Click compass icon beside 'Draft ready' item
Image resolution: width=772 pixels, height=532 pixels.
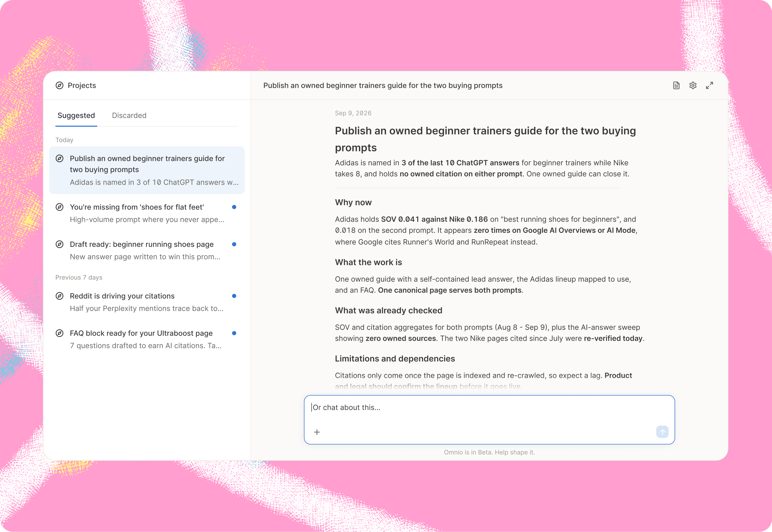[x=59, y=244]
